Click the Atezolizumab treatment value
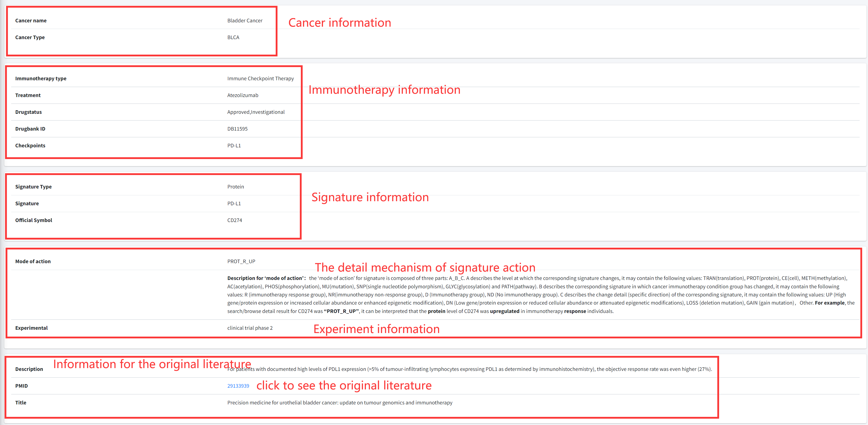 point(243,95)
